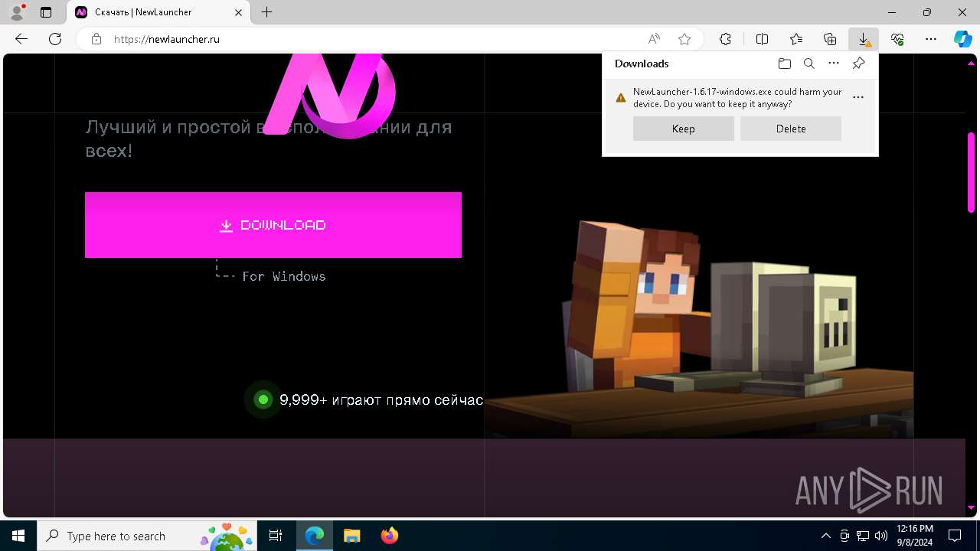Toggle split screen view
980x551 pixels.
click(x=762, y=39)
